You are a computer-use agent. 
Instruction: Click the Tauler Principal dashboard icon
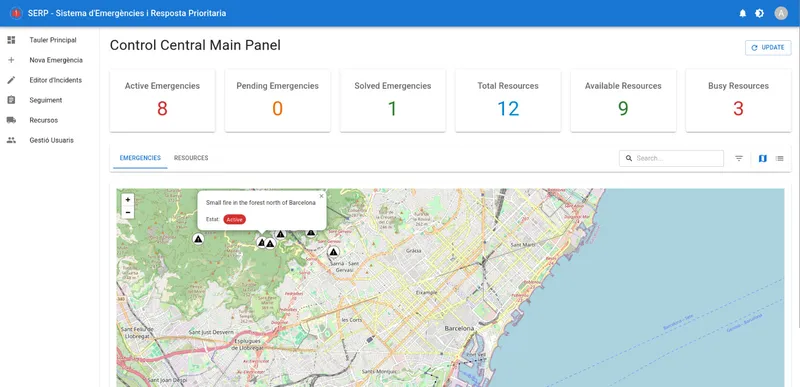(11, 40)
